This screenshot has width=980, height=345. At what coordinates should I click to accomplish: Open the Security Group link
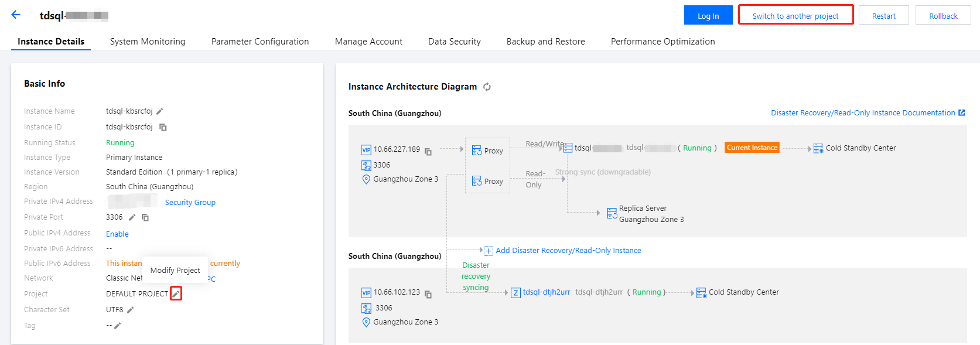[x=190, y=203]
